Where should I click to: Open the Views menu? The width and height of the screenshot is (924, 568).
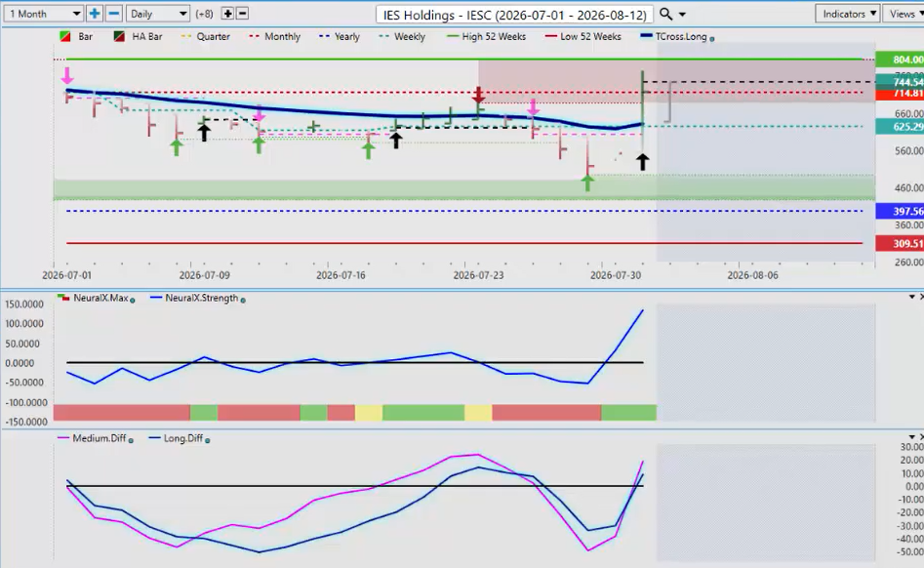(x=904, y=14)
